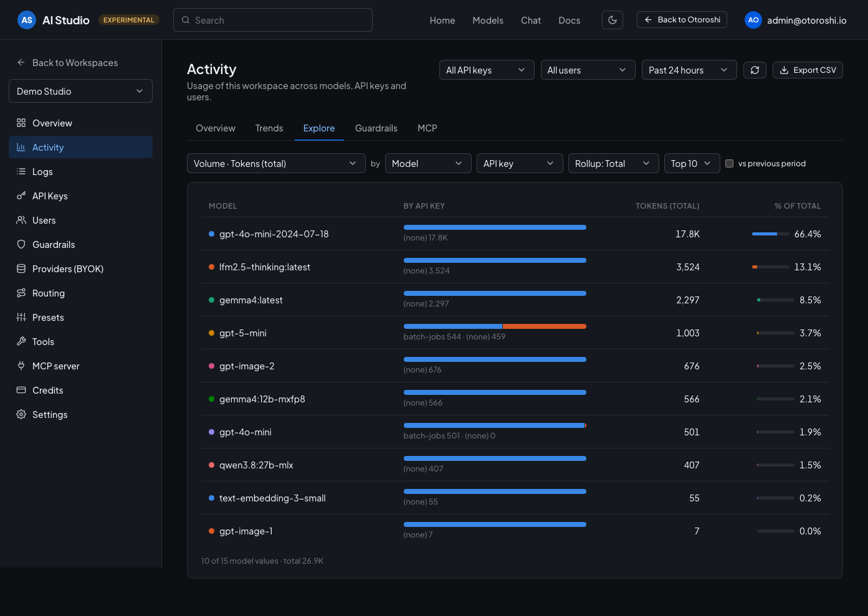Image resolution: width=868 pixels, height=616 pixels.
Task: Click the AS logo icon
Action: 27,20
